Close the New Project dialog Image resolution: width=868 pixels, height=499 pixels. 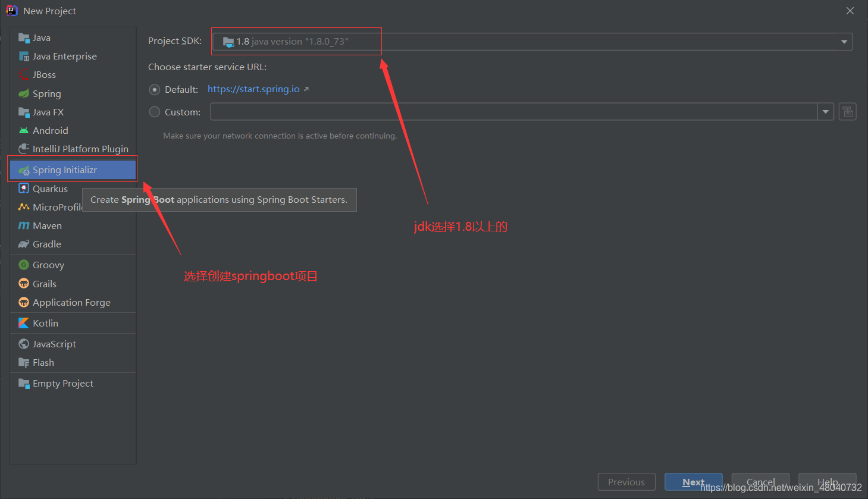point(850,11)
